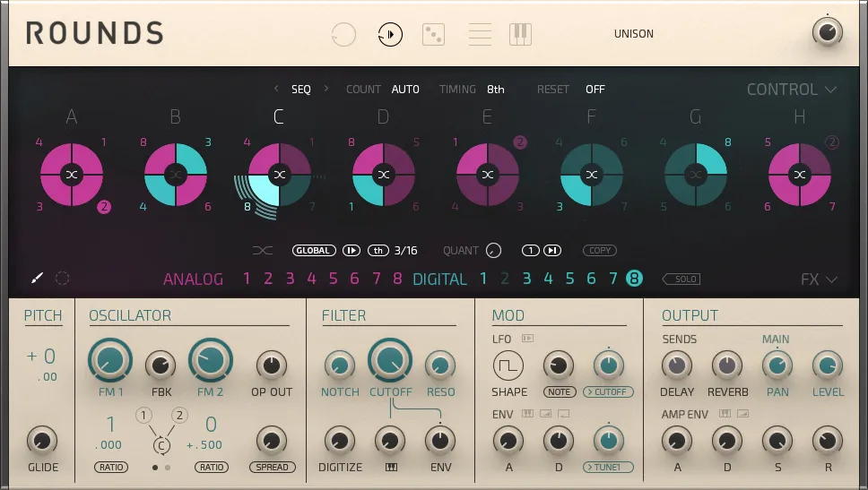Click the pitch value + 0
This screenshot has height=490, width=868.
pyautogui.click(x=41, y=357)
